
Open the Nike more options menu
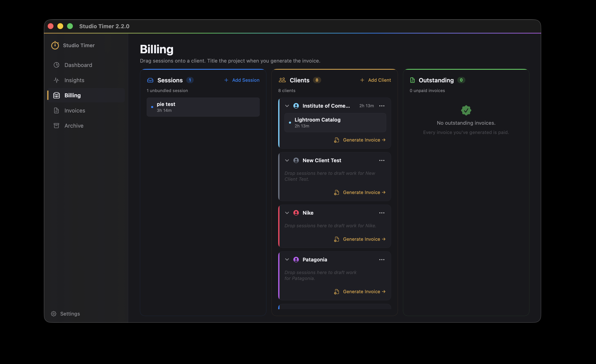point(382,213)
